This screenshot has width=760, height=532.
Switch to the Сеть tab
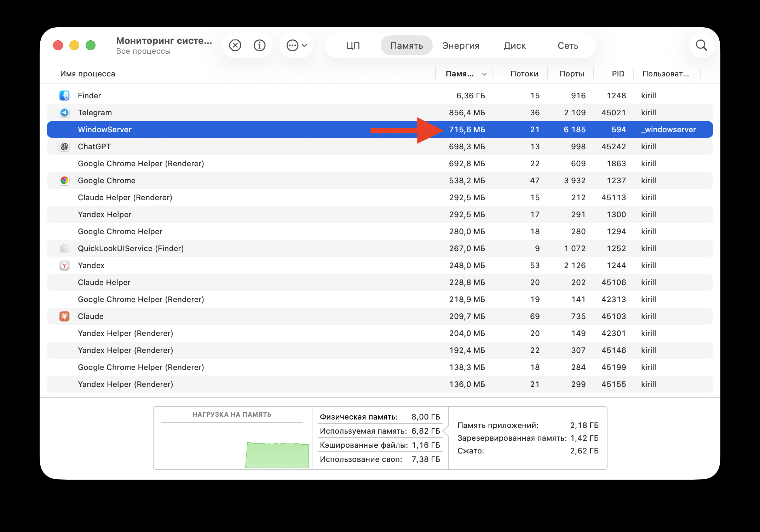point(568,45)
